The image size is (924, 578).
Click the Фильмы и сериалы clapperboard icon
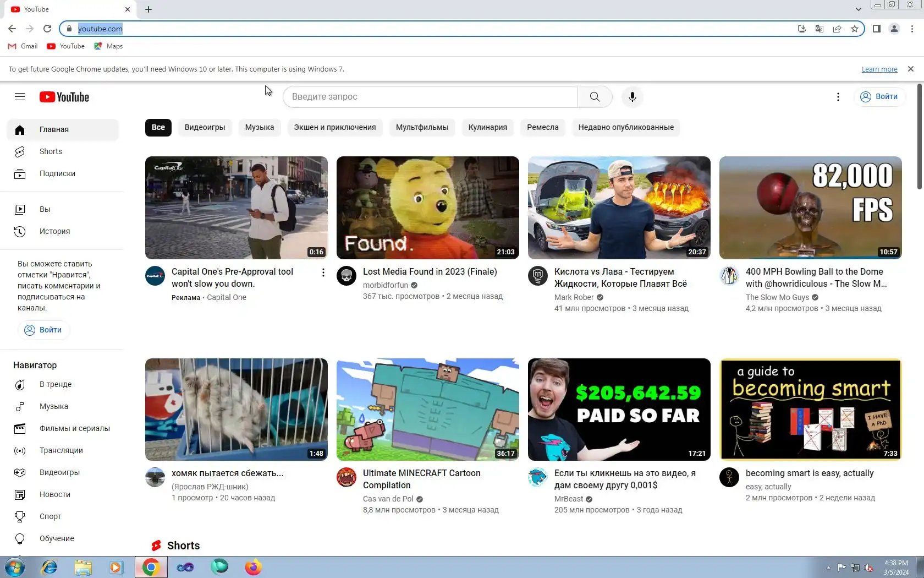click(20, 428)
